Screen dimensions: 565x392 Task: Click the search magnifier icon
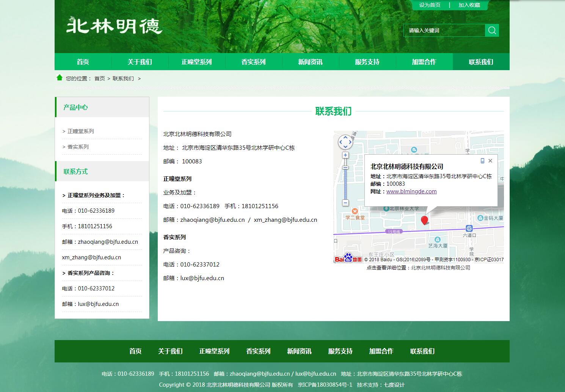(x=492, y=30)
